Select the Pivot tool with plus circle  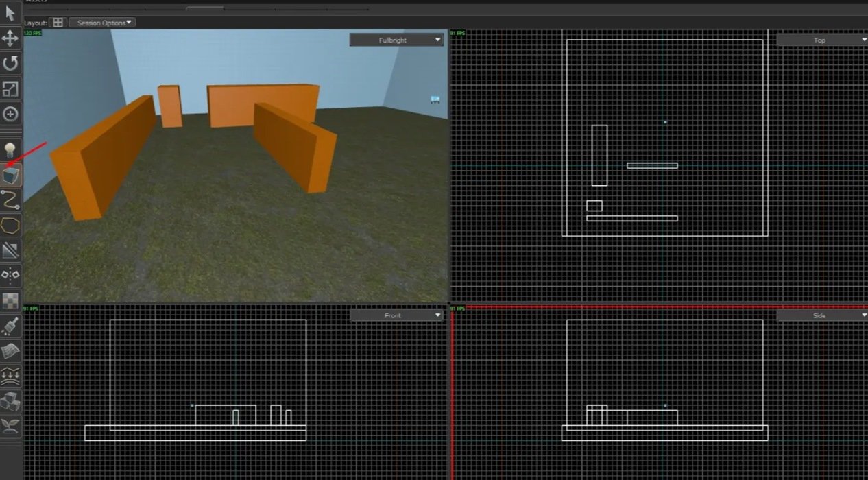pyautogui.click(x=10, y=114)
